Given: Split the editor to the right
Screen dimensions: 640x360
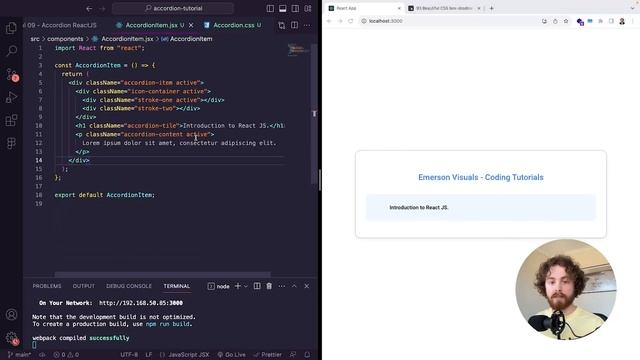Looking at the screenshot, I should pos(294,25).
